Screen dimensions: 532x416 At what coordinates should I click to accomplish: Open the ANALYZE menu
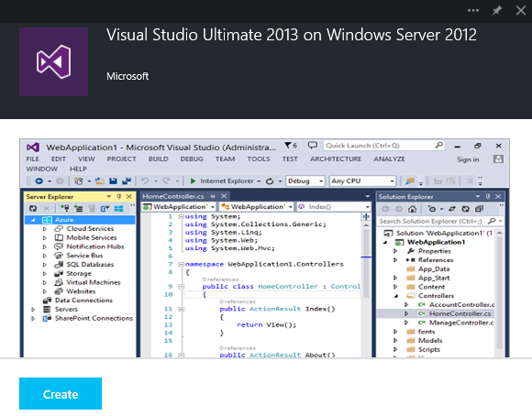390,159
